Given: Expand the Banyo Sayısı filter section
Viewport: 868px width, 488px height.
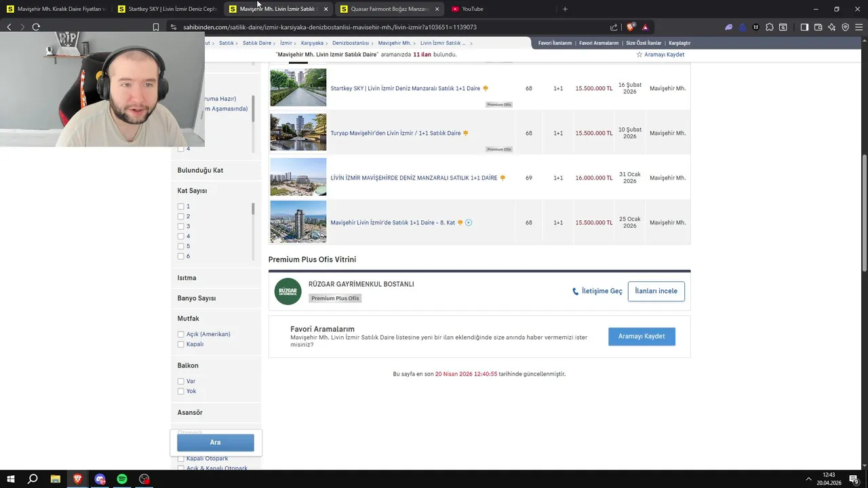Looking at the screenshot, I should click(216, 298).
